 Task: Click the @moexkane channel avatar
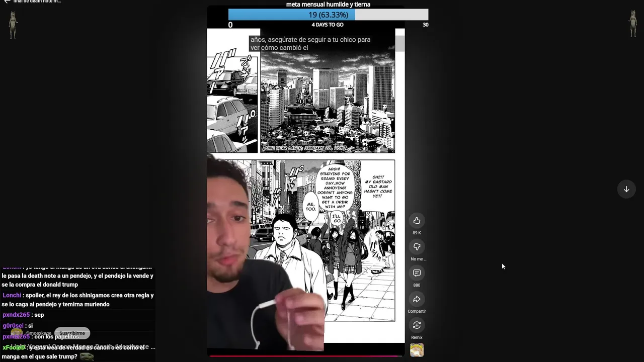17,333
